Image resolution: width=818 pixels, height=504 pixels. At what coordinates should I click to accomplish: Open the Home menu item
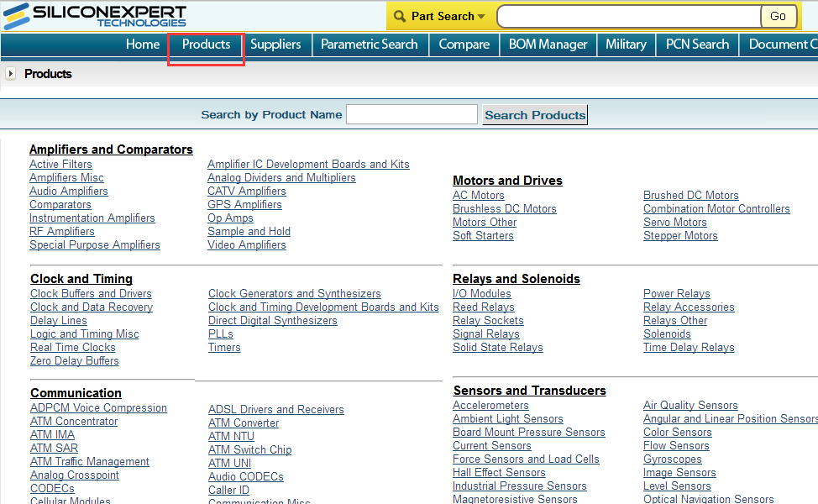pos(143,45)
